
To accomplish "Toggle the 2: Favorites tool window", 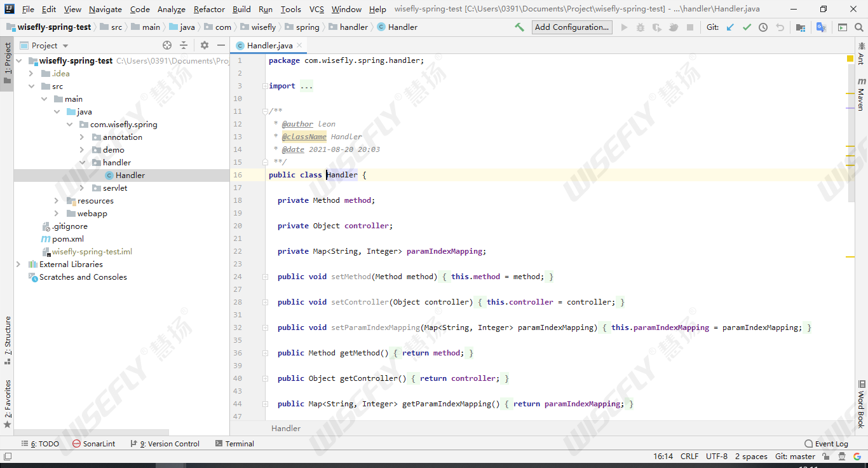I will coord(7,404).
